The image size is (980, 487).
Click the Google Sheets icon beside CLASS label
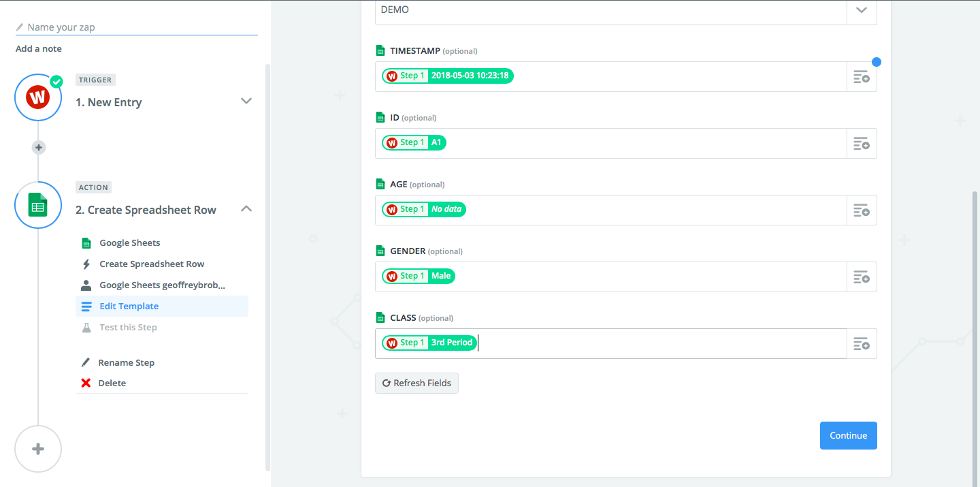380,317
